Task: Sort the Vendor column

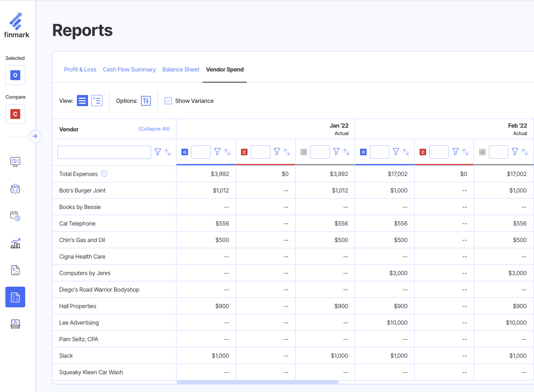Action: (x=168, y=152)
